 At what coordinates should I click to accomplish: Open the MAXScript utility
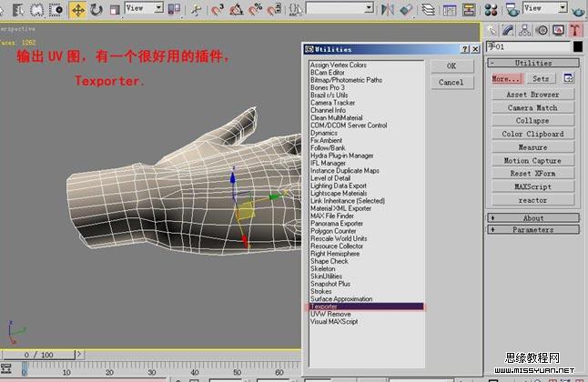(x=532, y=186)
